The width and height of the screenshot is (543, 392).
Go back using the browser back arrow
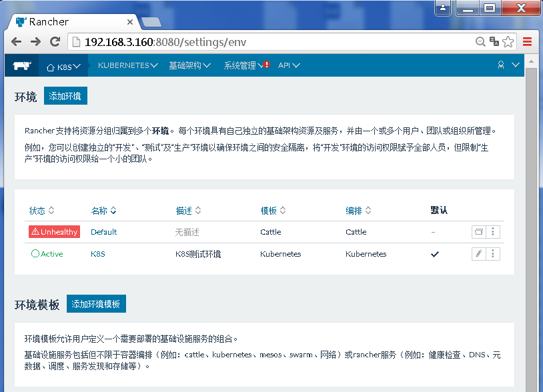coord(16,42)
